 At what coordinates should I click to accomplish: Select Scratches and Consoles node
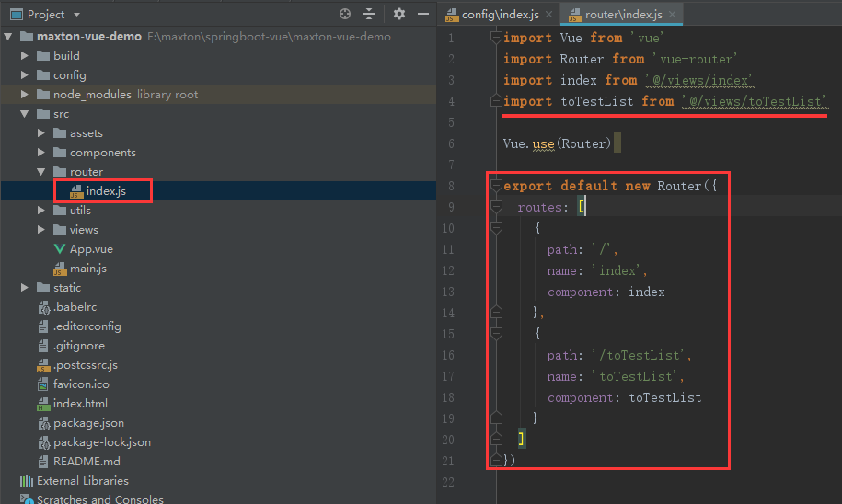click(100, 499)
